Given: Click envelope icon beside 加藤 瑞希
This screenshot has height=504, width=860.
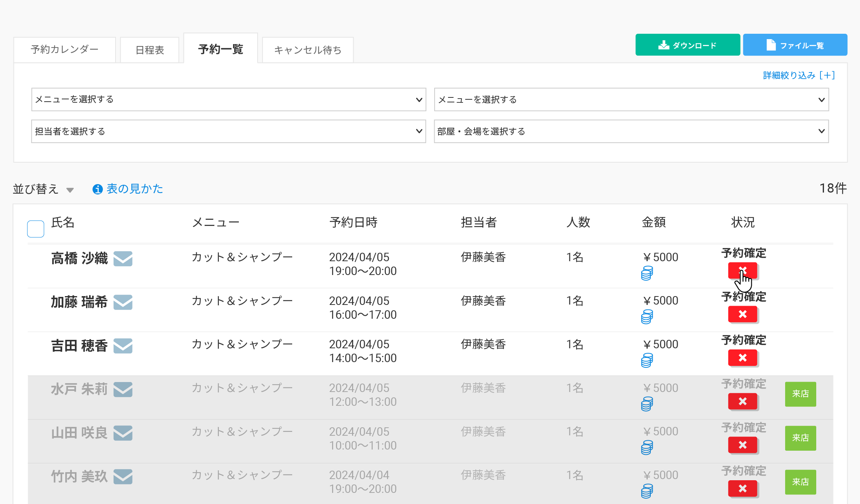Looking at the screenshot, I should 123,302.
